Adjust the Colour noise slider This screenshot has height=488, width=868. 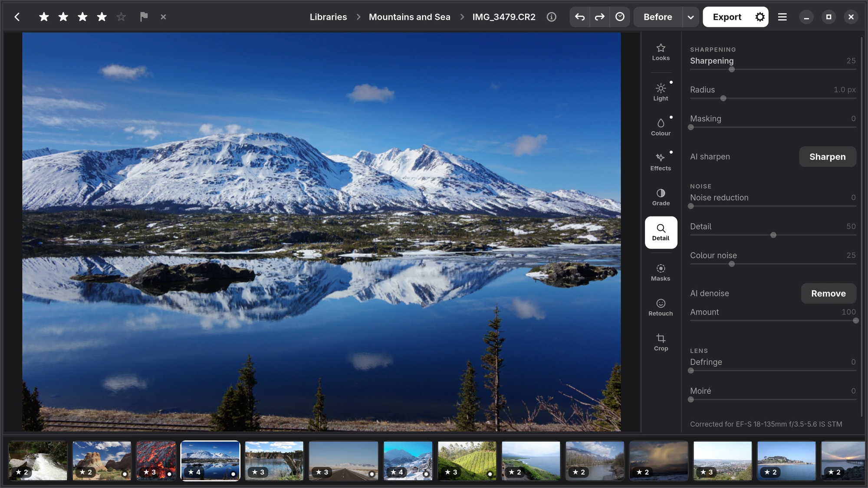pos(773,264)
